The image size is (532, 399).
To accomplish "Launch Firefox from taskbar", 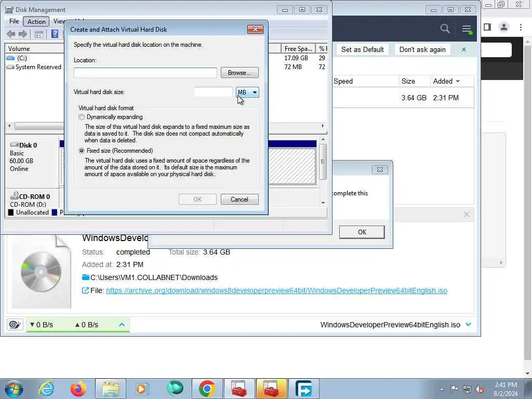I will [78, 389].
